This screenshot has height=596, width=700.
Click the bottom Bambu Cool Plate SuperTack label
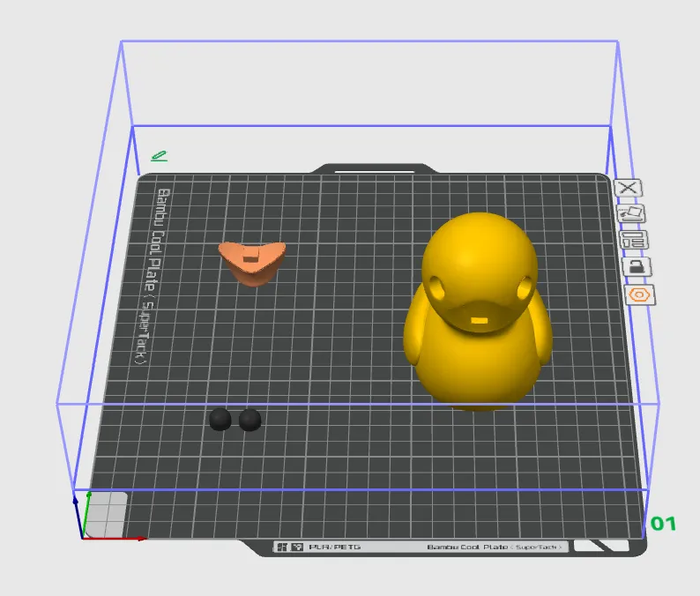click(495, 547)
